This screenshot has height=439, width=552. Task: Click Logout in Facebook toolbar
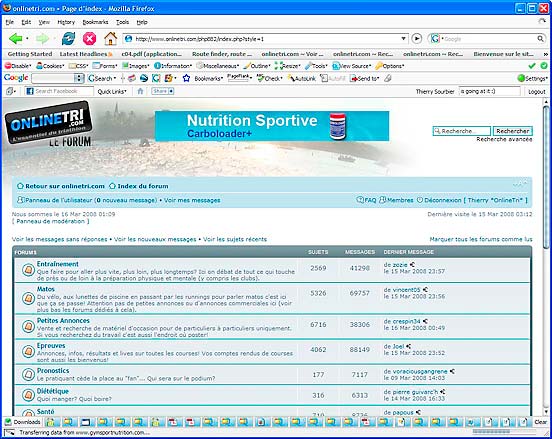point(537,92)
